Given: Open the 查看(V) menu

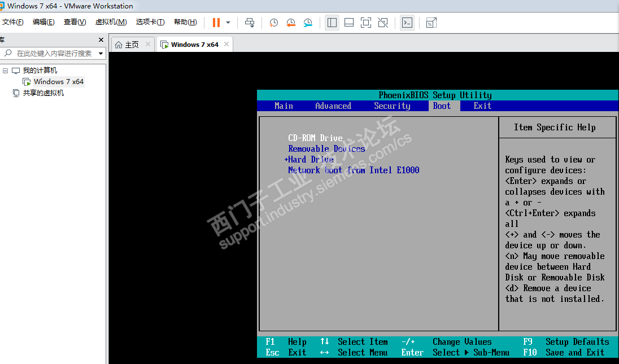Looking at the screenshot, I should pos(75,22).
